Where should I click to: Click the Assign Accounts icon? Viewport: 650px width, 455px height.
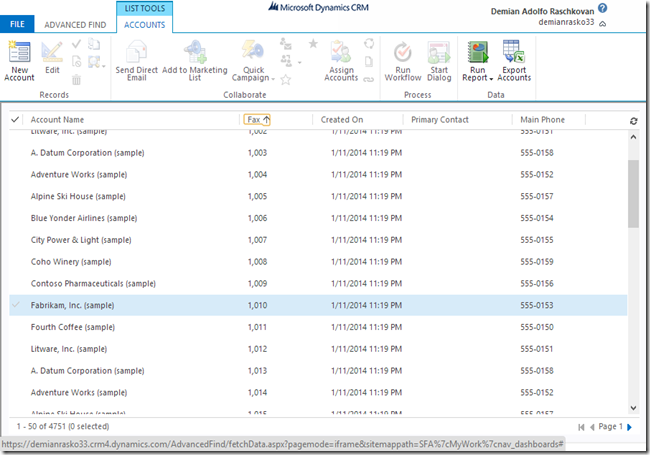[x=341, y=52]
